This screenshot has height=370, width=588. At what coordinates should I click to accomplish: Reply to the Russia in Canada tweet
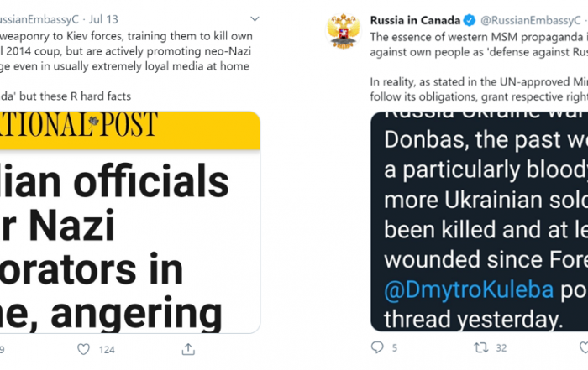pos(377,347)
